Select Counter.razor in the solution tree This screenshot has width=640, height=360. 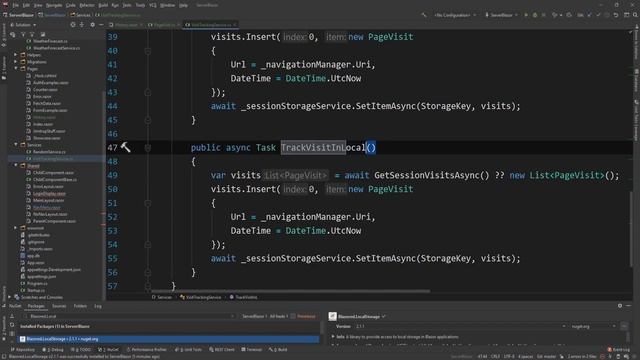click(45, 89)
